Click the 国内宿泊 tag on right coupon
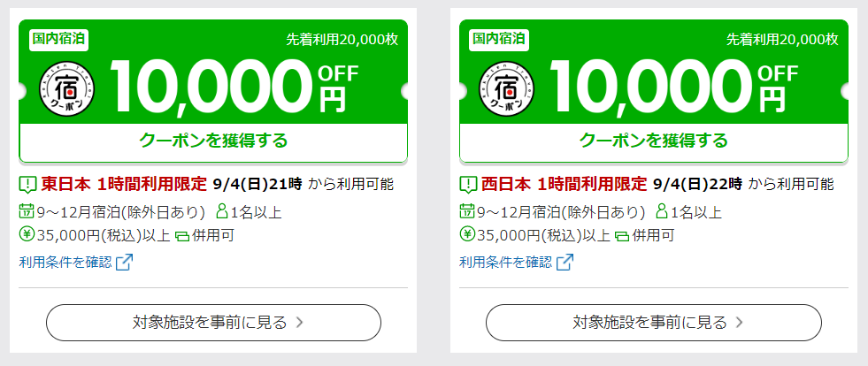Image resolution: width=868 pixels, height=366 pixels. tap(499, 39)
